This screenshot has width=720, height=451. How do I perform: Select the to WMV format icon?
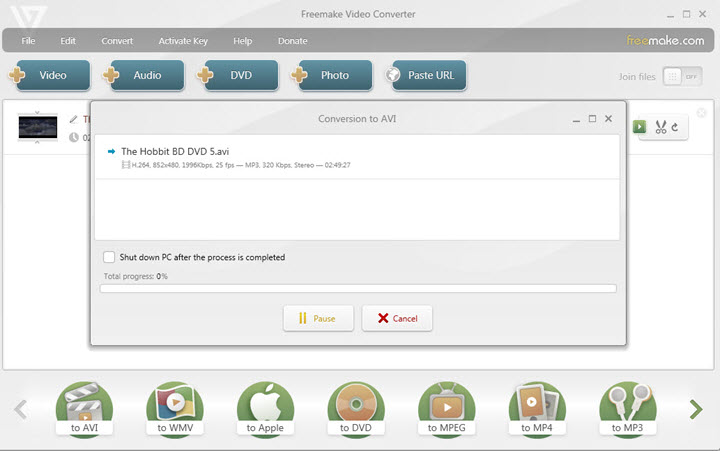pyautogui.click(x=175, y=409)
